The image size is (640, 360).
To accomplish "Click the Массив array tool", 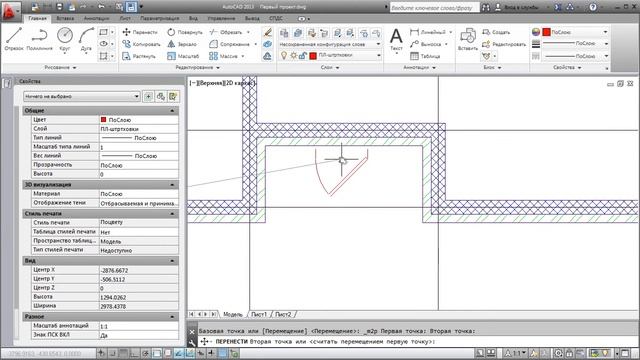I will [223, 56].
